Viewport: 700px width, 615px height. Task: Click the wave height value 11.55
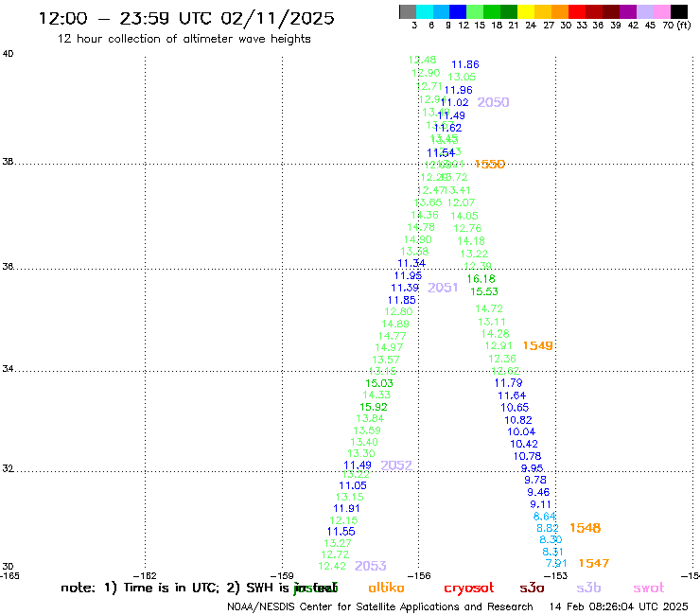341,532
